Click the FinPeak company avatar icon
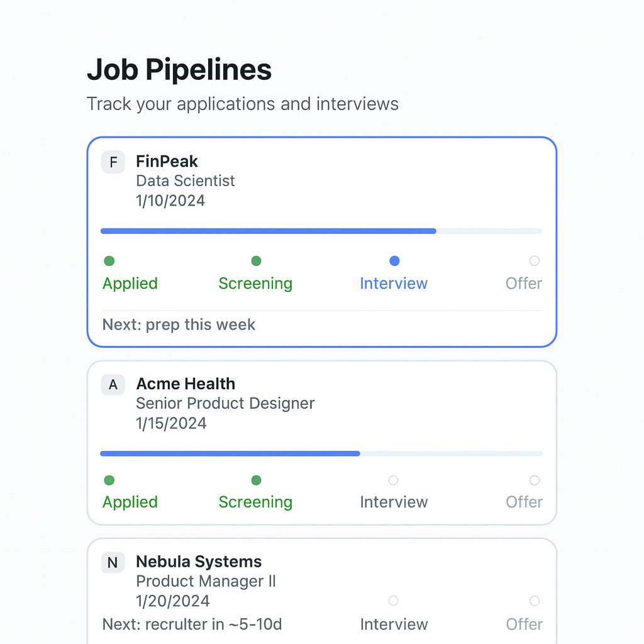Viewport: 644px width, 644px height. 113,162
